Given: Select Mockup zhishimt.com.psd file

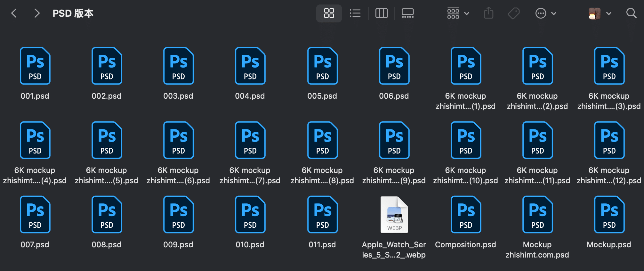Looking at the screenshot, I should (x=537, y=215).
